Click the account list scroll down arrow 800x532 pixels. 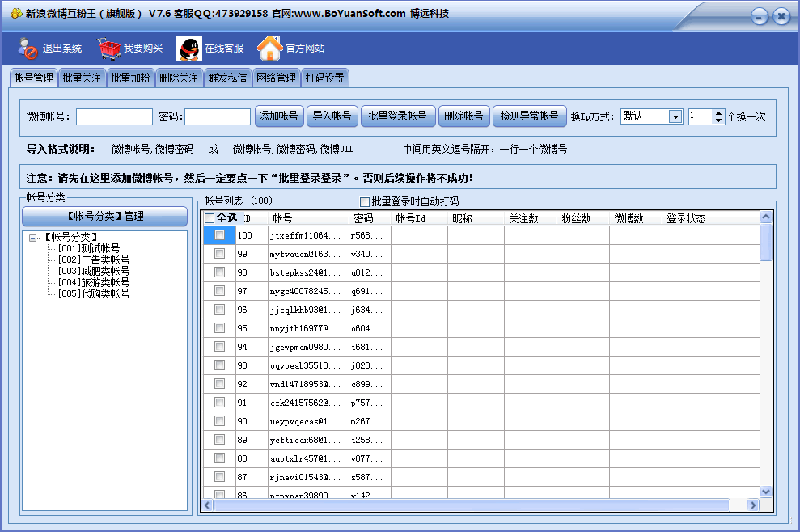(766, 492)
